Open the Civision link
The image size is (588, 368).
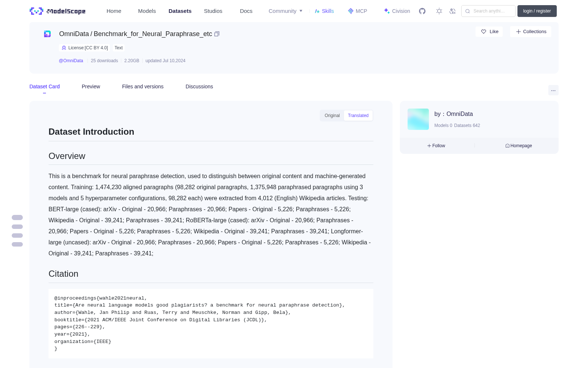click(397, 11)
